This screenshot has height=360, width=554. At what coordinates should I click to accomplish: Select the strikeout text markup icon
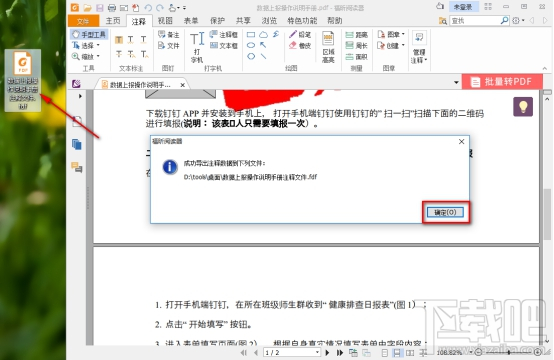[119, 54]
